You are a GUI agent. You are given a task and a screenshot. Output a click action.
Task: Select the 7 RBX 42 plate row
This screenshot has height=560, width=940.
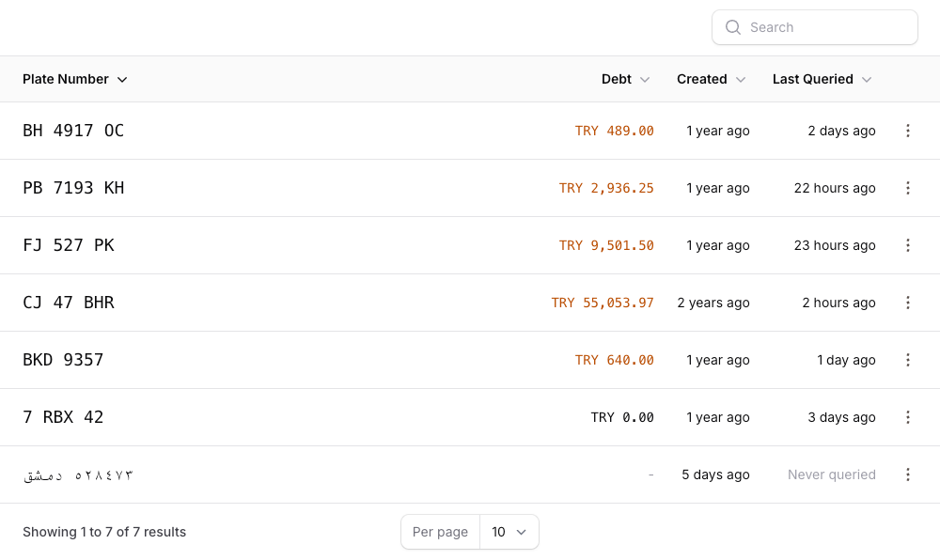[x=63, y=417]
